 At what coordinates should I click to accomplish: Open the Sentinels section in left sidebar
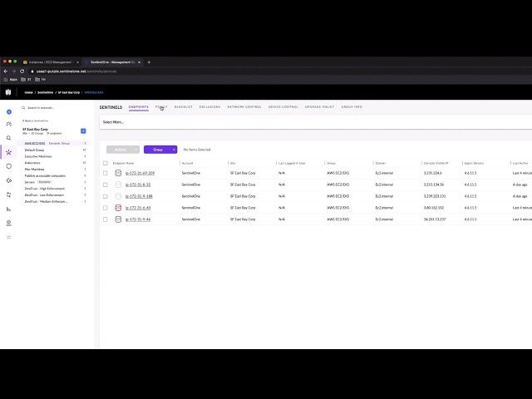tap(8, 152)
